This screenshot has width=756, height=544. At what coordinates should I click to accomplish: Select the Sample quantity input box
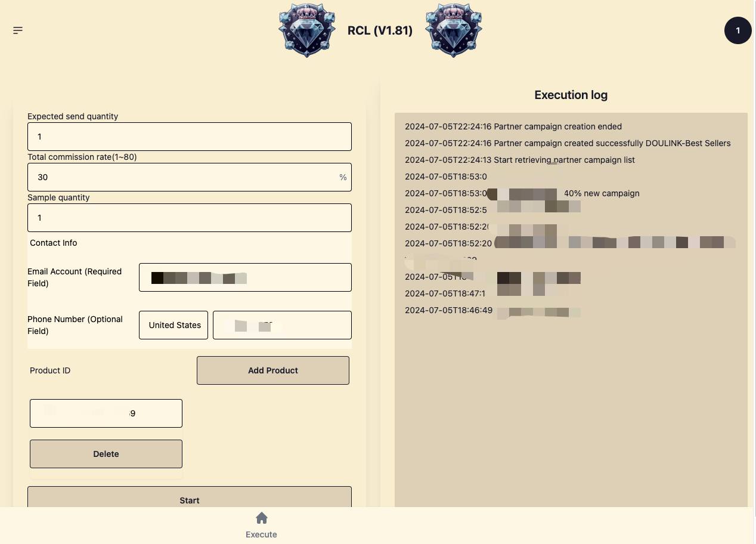click(189, 218)
